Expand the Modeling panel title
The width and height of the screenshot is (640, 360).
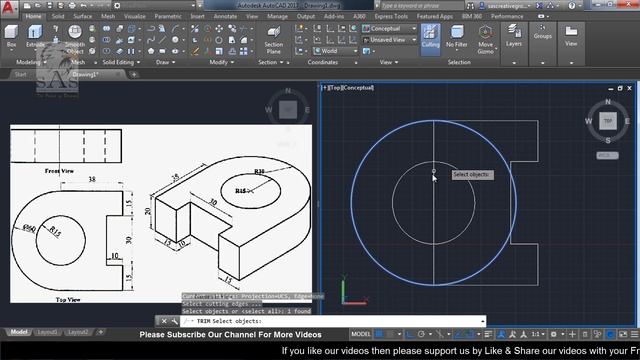pos(31,62)
